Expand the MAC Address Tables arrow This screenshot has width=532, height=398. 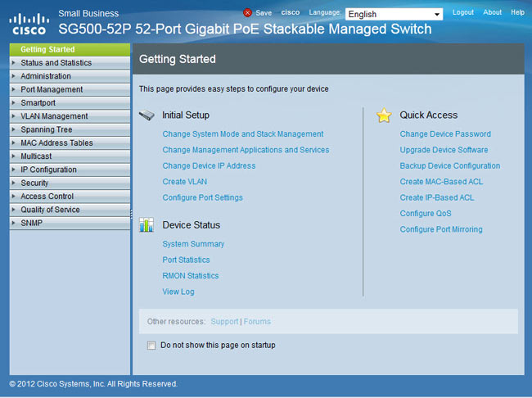point(14,143)
